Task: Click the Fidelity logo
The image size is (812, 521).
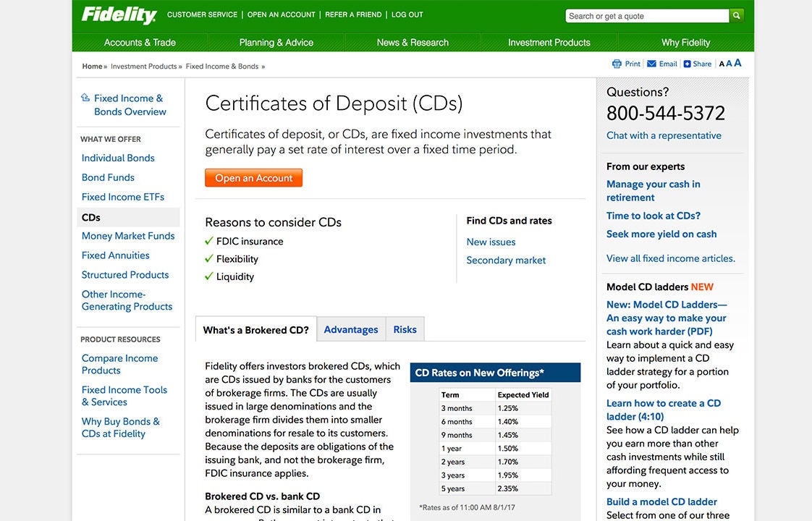Action: tap(119, 15)
